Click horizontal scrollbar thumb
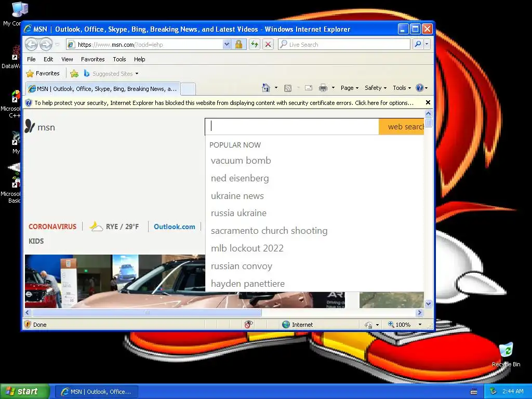The width and height of the screenshot is (532, 399). [x=147, y=312]
